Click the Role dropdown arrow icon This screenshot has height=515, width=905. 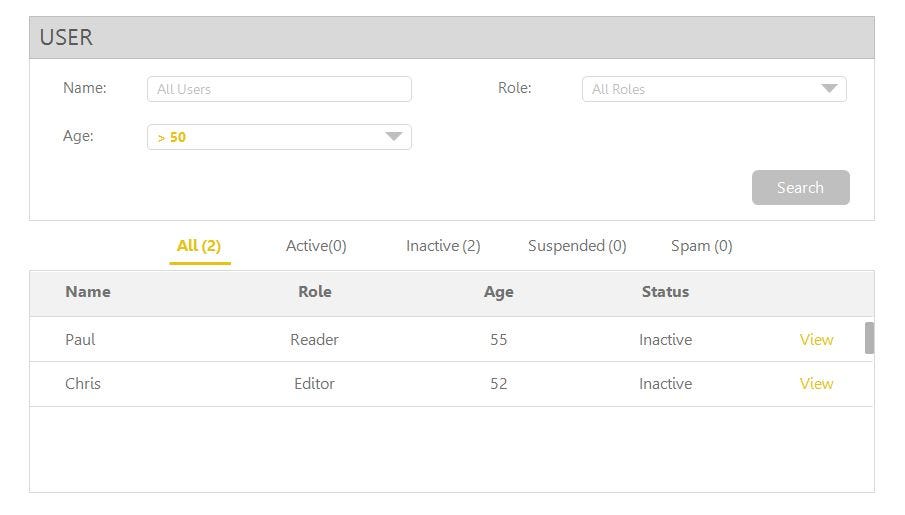829,88
